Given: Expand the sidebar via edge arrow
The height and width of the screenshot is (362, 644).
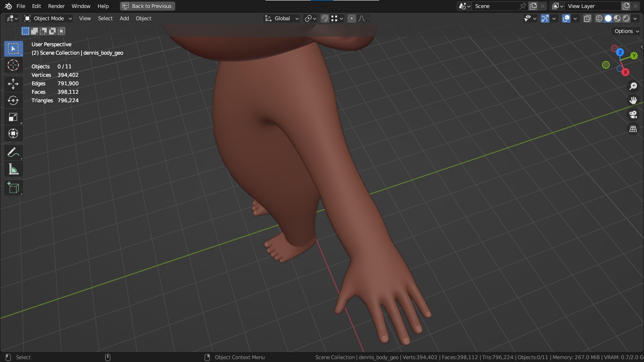Looking at the screenshot, I should [642, 47].
